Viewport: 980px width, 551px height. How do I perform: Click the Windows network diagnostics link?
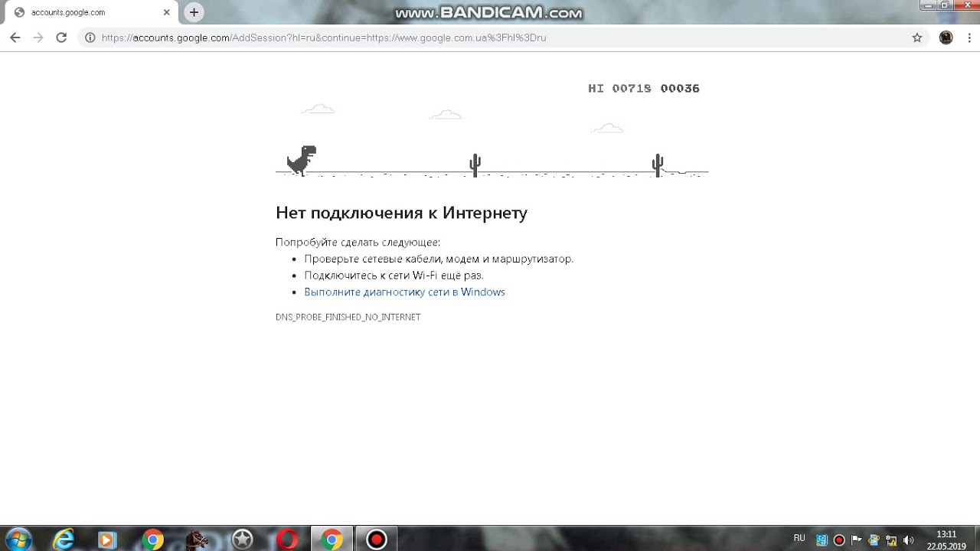coord(404,292)
